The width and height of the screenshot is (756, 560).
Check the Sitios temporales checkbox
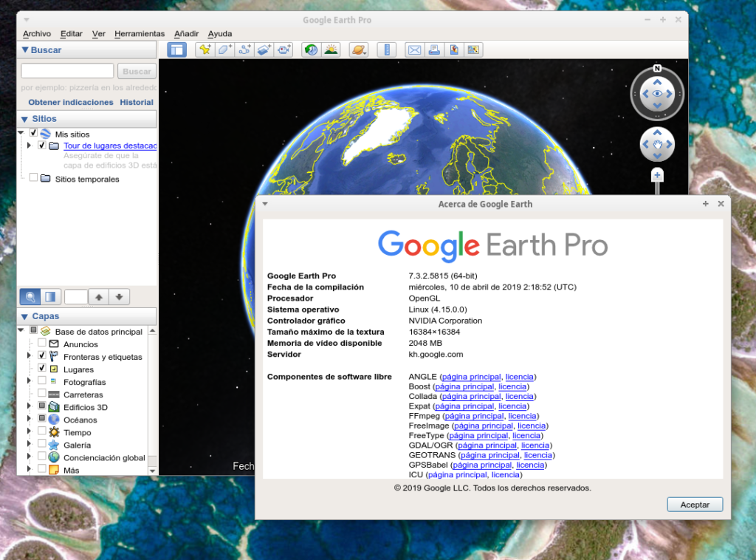(x=33, y=177)
